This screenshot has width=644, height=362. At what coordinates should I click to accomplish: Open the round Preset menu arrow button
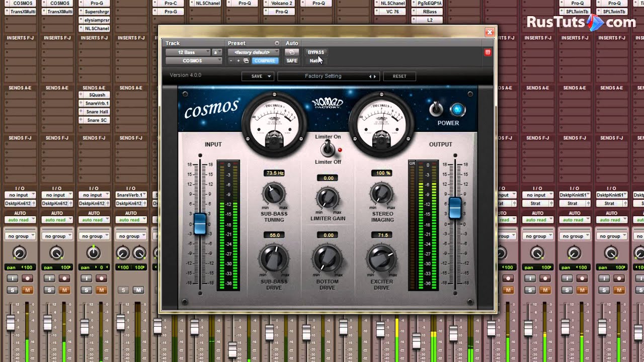pos(277,43)
